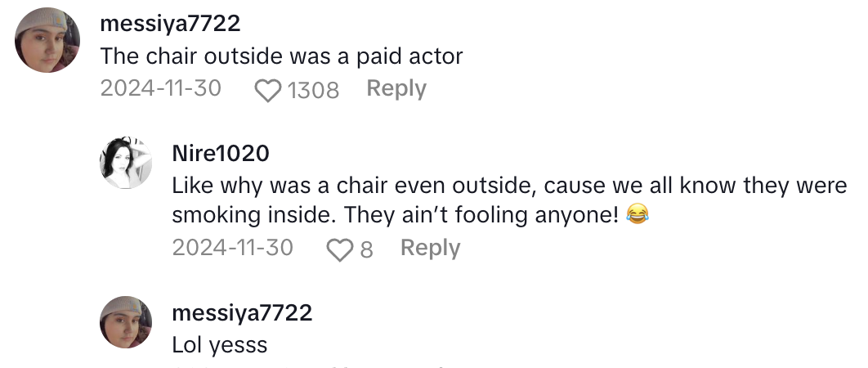
Task: Click the 2024-11-30 date under the top comment
Action: (160, 88)
